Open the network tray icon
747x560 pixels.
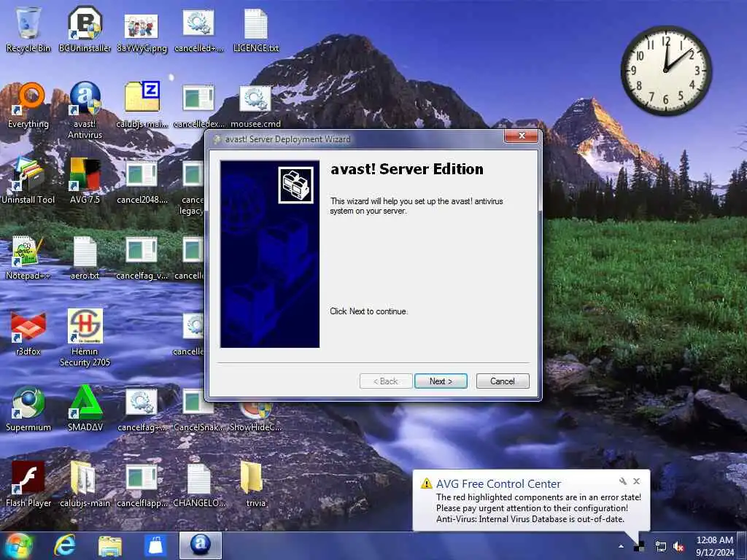660,546
